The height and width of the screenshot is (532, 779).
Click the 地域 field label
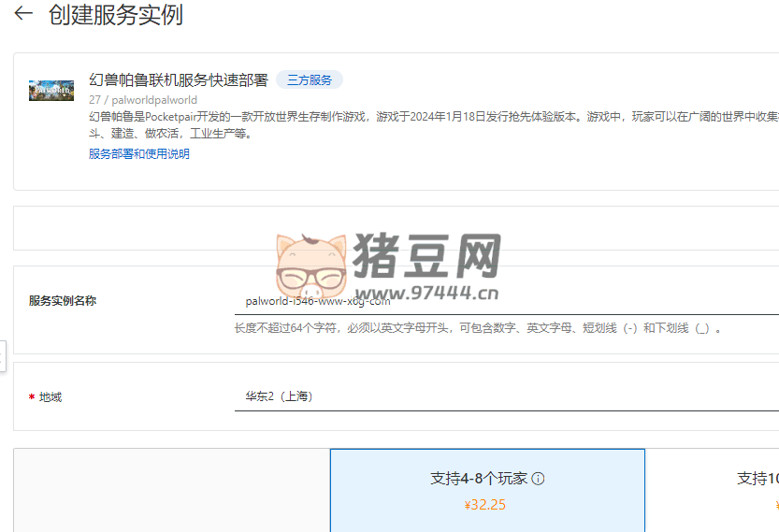coord(50,396)
